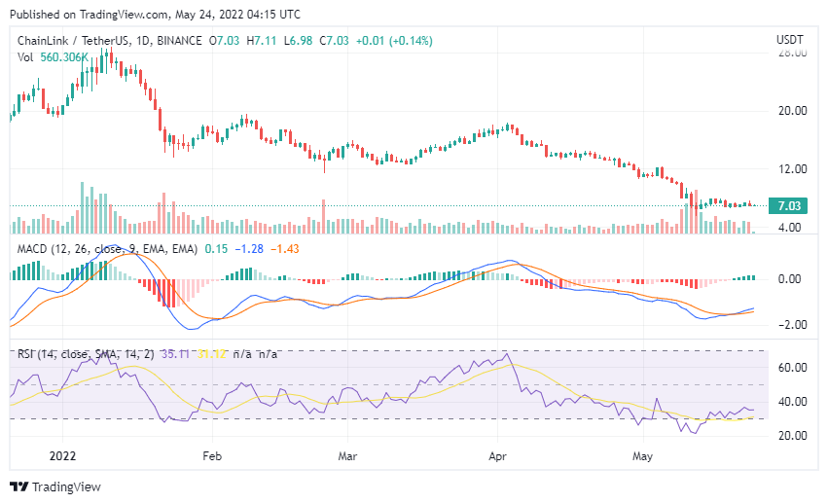
Task: Click the high value 'H7.11'
Action: coord(262,41)
